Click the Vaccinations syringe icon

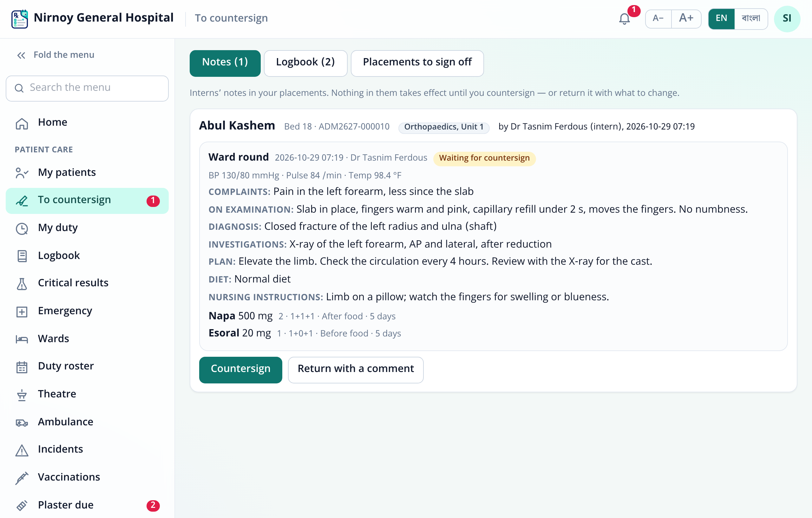tap(22, 478)
